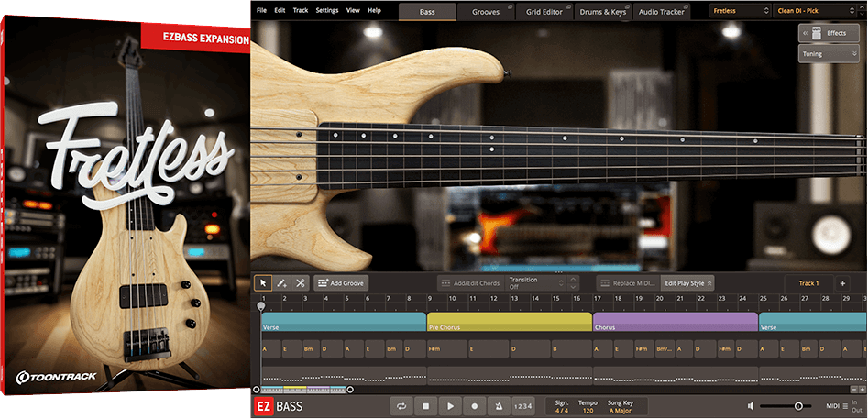Mute output via speaker icon
This screenshot has width=868, height=419.
point(749,406)
